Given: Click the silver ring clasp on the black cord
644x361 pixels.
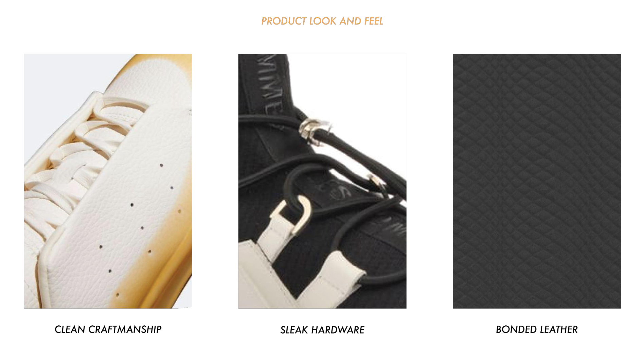Looking at the screenshot, I should [314, 132].
